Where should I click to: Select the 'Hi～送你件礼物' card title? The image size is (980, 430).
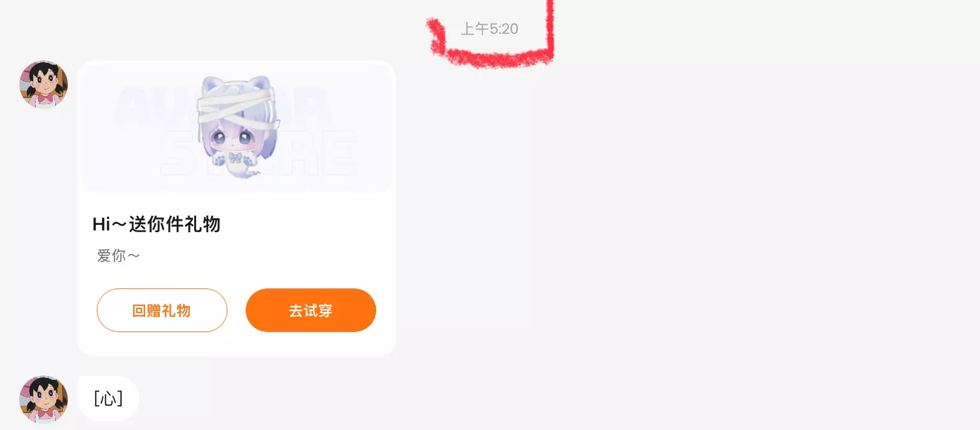pyautogui.click(x=156, y=224)
